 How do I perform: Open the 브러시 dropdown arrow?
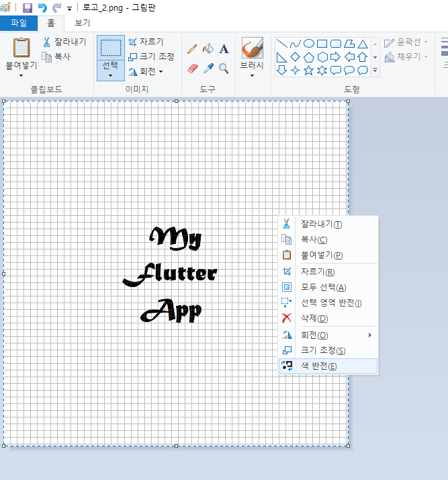pyautogui.click(x=252, y=75)
